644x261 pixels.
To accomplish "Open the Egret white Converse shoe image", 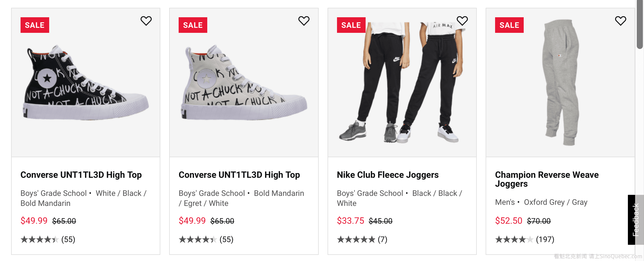I will 244,83.
